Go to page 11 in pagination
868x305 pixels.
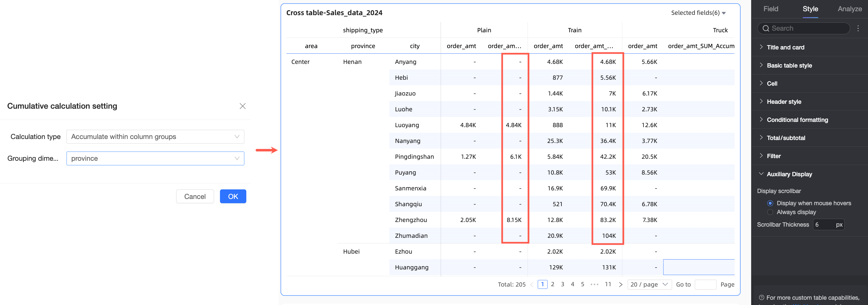[x=608, y=285]
